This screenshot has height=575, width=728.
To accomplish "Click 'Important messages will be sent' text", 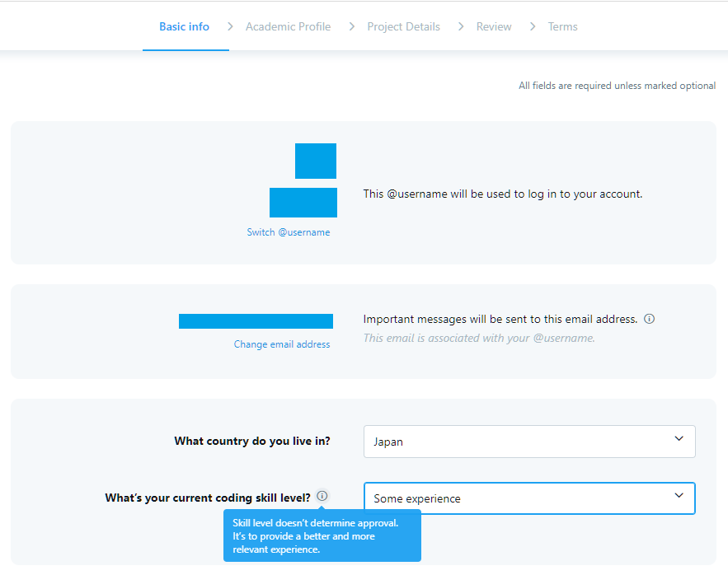I will pyautogui.click(x=500, y=320).
